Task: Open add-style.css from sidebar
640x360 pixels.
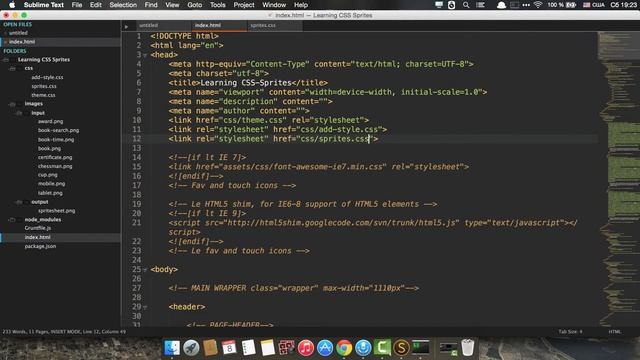Action: click(47, 77)
